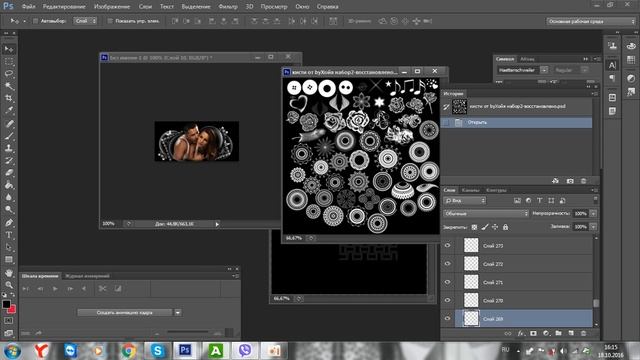This screenshot has width=640, height=360.
Task: Switch to the Контуры tab
Action: [x=496, y=190]
